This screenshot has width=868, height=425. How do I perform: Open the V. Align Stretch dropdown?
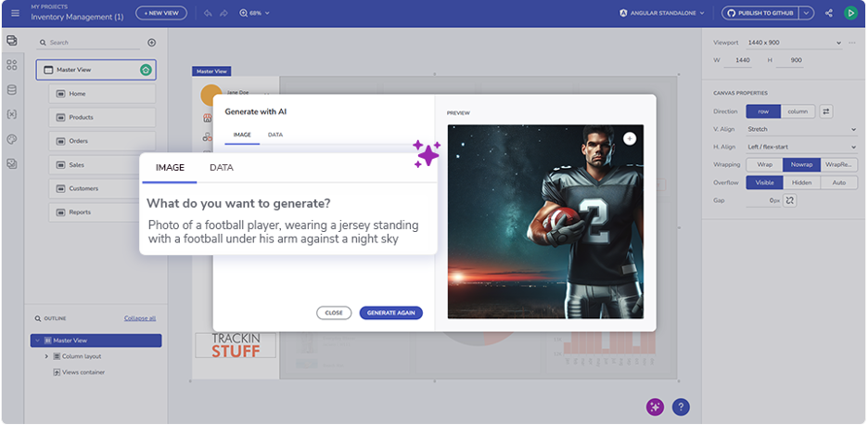pos(801,129)
